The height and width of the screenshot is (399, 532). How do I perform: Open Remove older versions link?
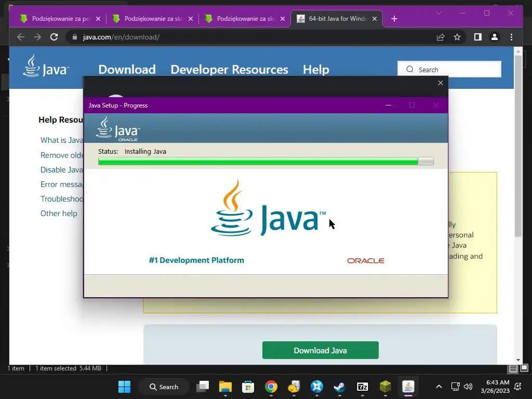coord(62,155)
